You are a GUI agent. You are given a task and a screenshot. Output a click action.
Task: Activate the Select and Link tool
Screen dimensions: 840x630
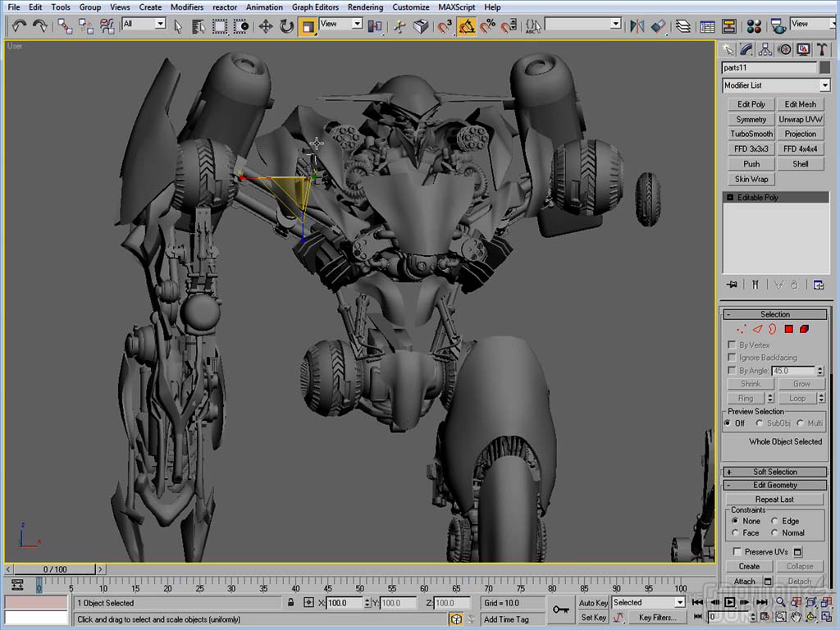[65, 25]
